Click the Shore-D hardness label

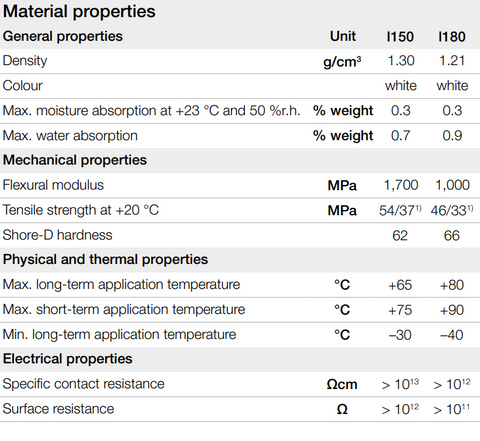(x=57, y=235)
